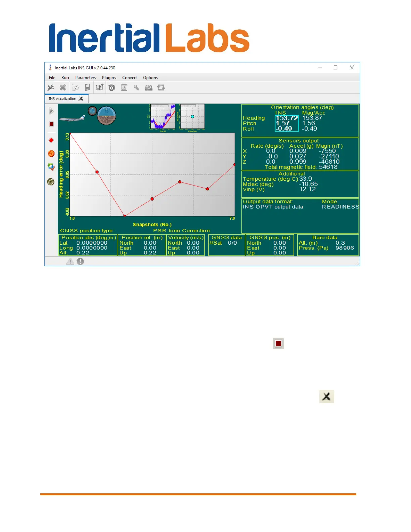
Task: Click the warning triangle status icon
Action: [x=70, y=261]
